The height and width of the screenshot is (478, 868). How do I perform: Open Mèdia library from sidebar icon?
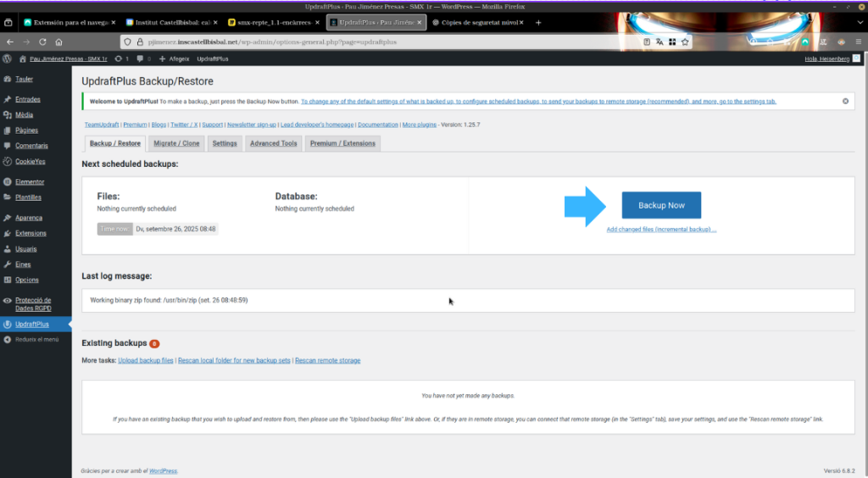[8, 114]
